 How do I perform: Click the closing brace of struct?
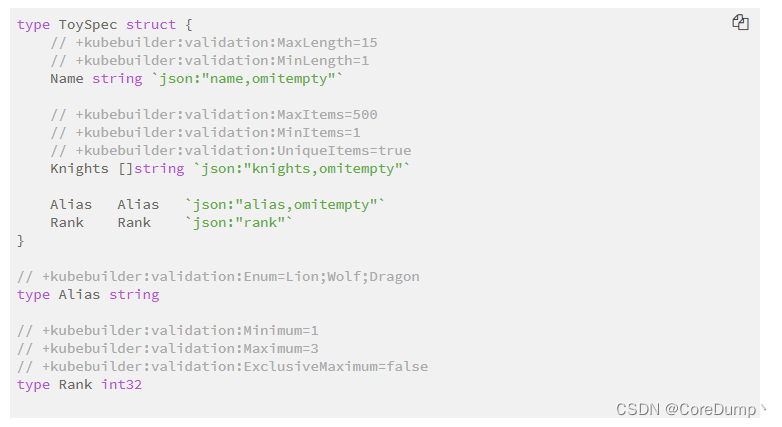20,241
